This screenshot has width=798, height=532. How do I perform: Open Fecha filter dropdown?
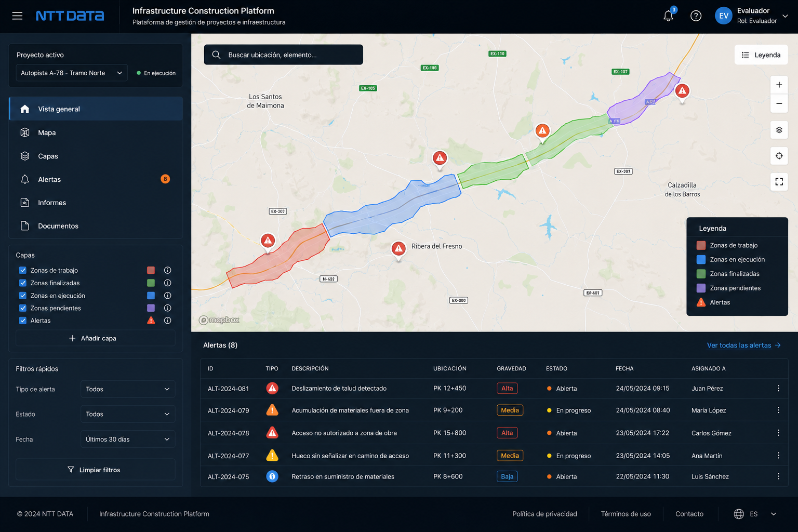128,440
